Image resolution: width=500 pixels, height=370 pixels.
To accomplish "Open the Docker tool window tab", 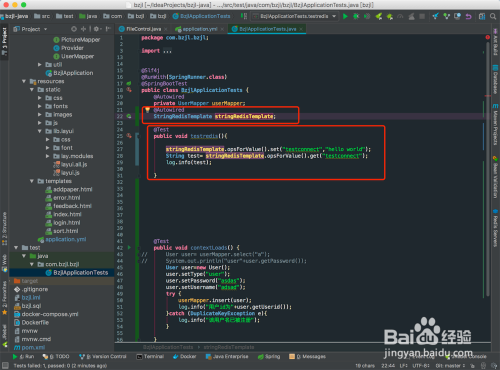I will pyautogui.click(x=185, y=356).
